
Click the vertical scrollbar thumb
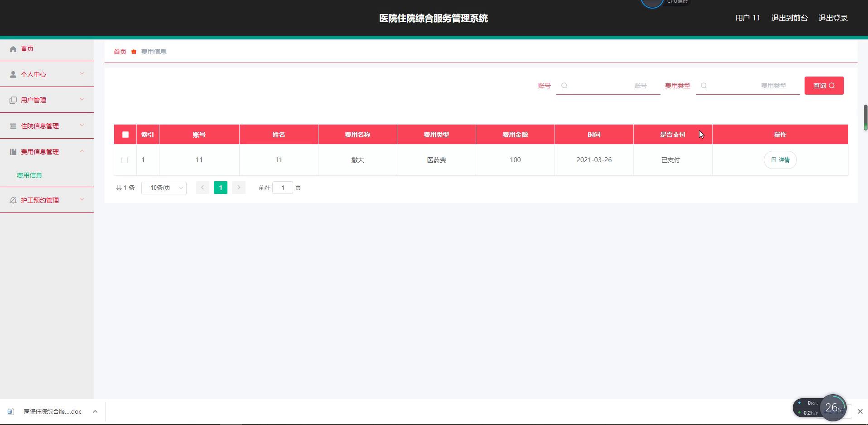pos(865,117)
